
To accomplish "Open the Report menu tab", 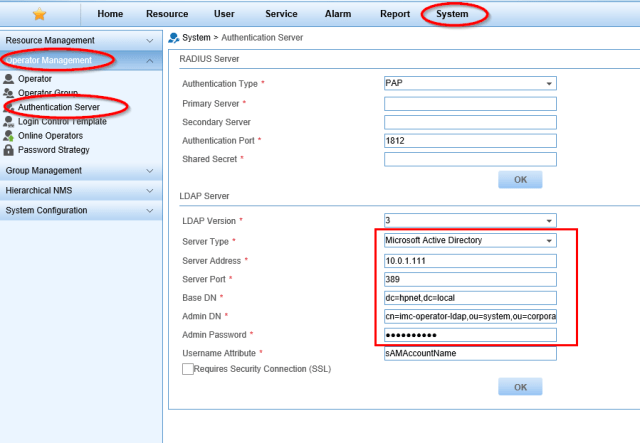I will (395, 14).
